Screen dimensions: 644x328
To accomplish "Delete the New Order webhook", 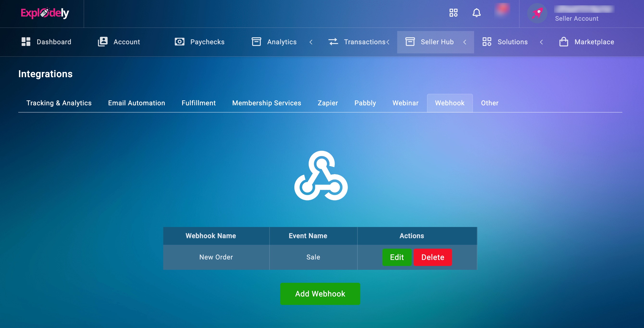I will 433,257.
